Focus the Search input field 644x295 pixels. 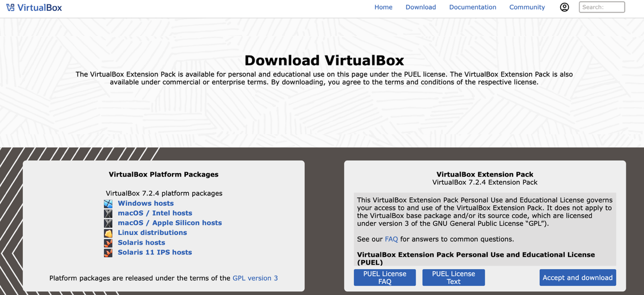tap(602, 7)
